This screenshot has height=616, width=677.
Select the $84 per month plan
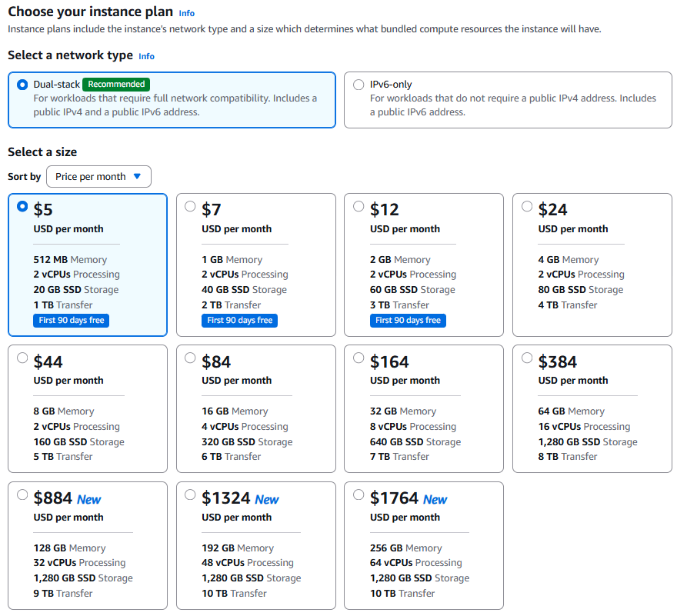pos(190,358)
